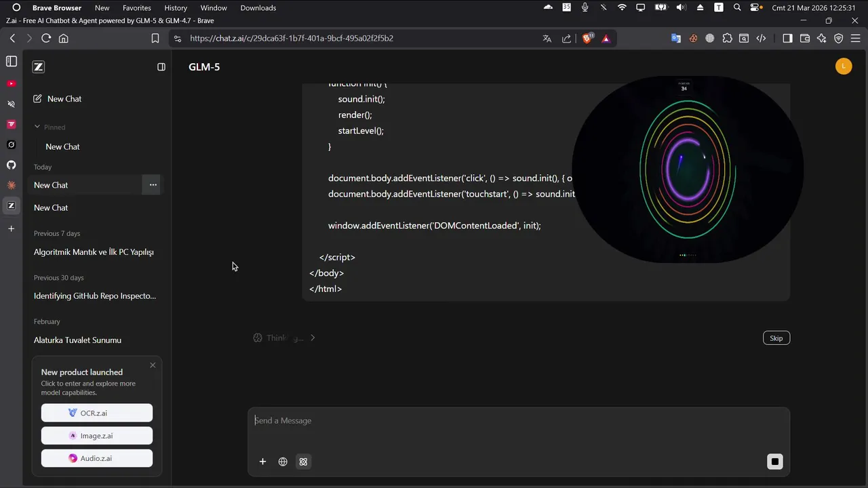Focus the Send a Message input
Viewport: 868px width, 488px height.
coord(519,421)
